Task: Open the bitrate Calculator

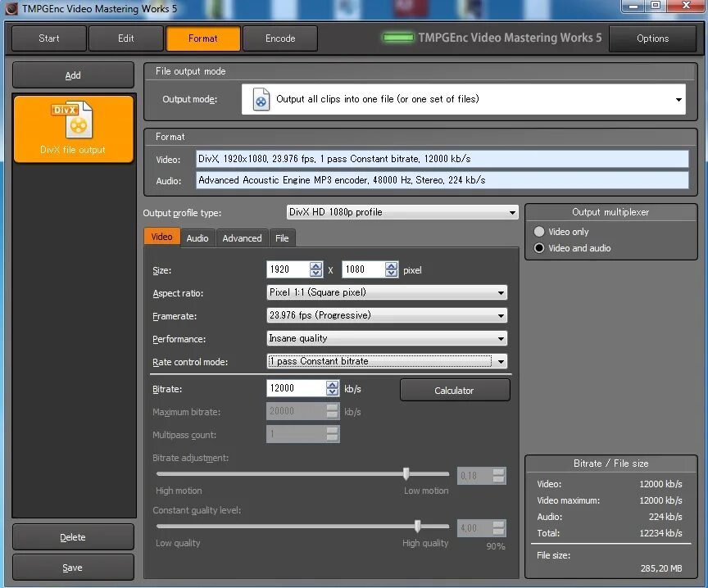Action: 455,391
